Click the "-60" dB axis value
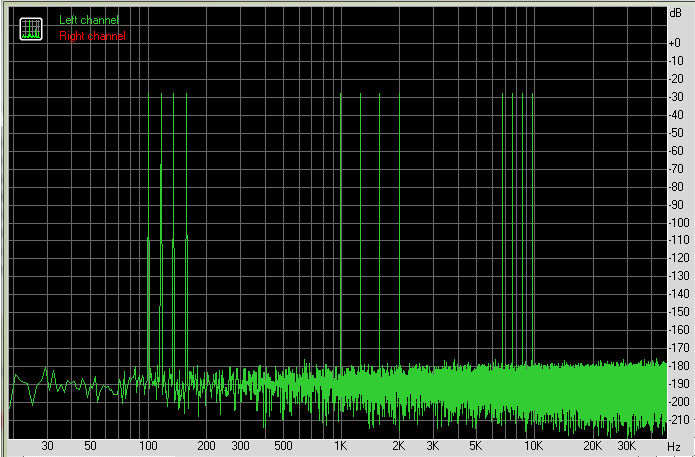695x457 pixels. coord(676,151)
